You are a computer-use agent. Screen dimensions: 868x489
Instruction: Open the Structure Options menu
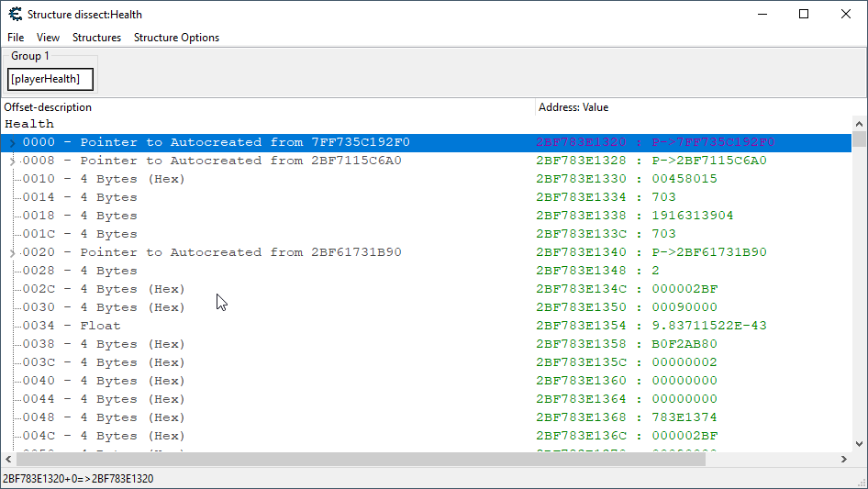click(176, 38)
